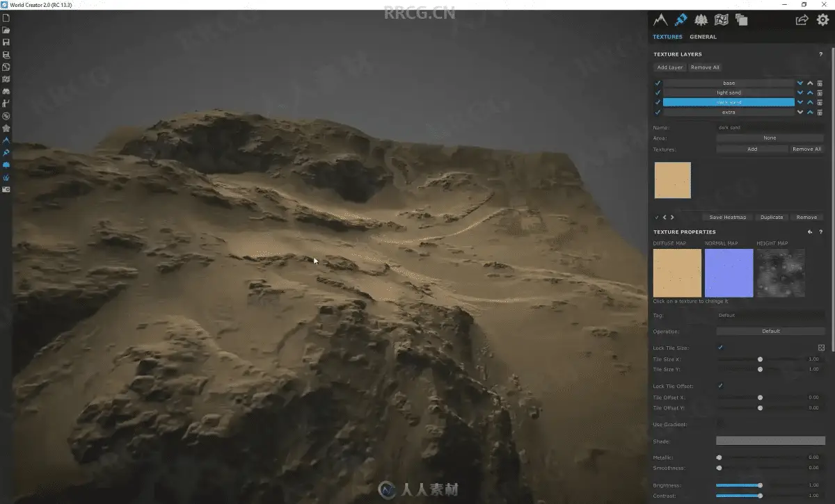Select the base texture layer
The image size is (835, 504).
(729, 83)
